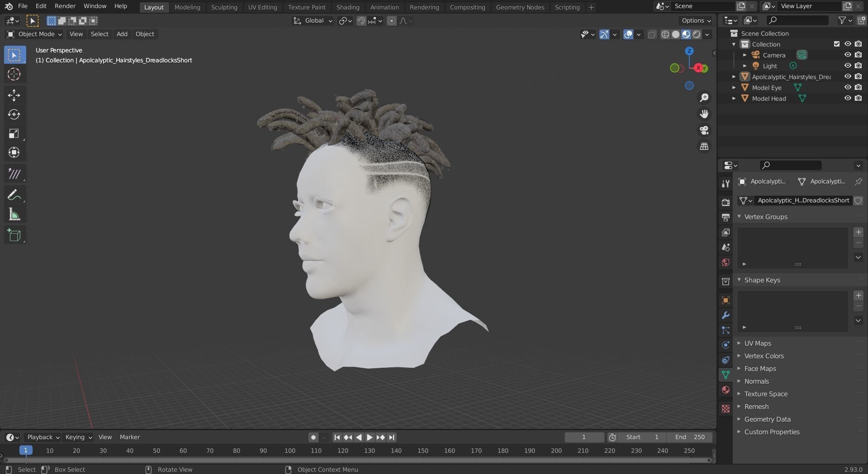Activate the Move tool

(14, 95)
